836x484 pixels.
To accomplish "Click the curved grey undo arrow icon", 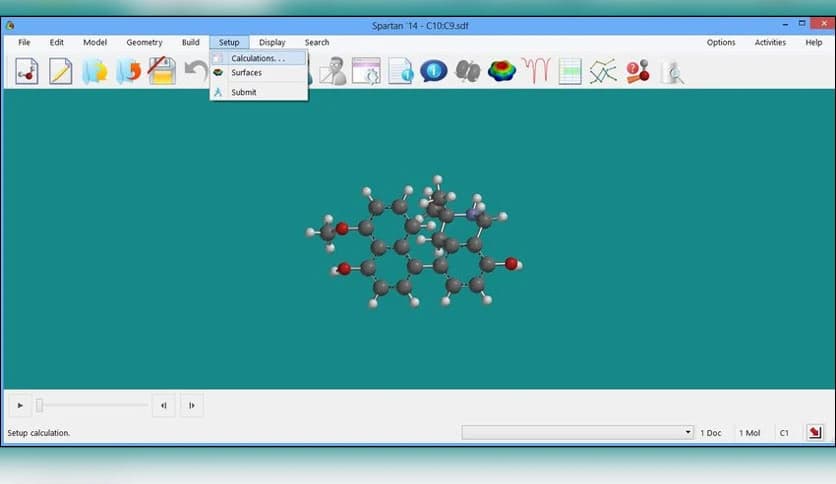I will click(x=196, y=70).
